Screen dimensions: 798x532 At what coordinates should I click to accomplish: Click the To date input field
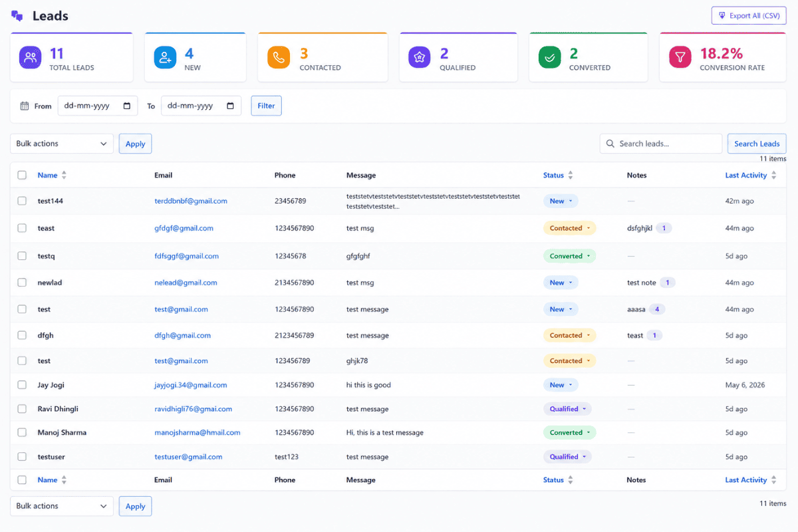(201, 106)
